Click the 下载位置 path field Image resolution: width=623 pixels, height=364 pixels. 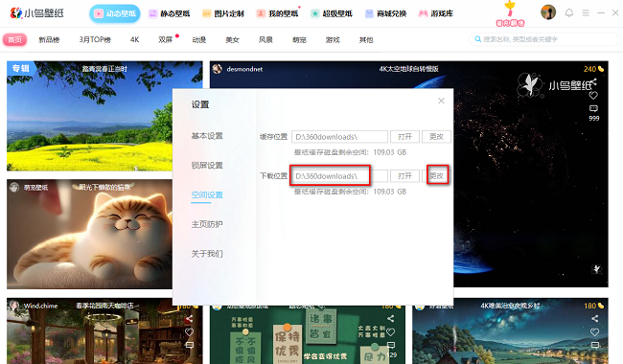[x=339, y=176]
